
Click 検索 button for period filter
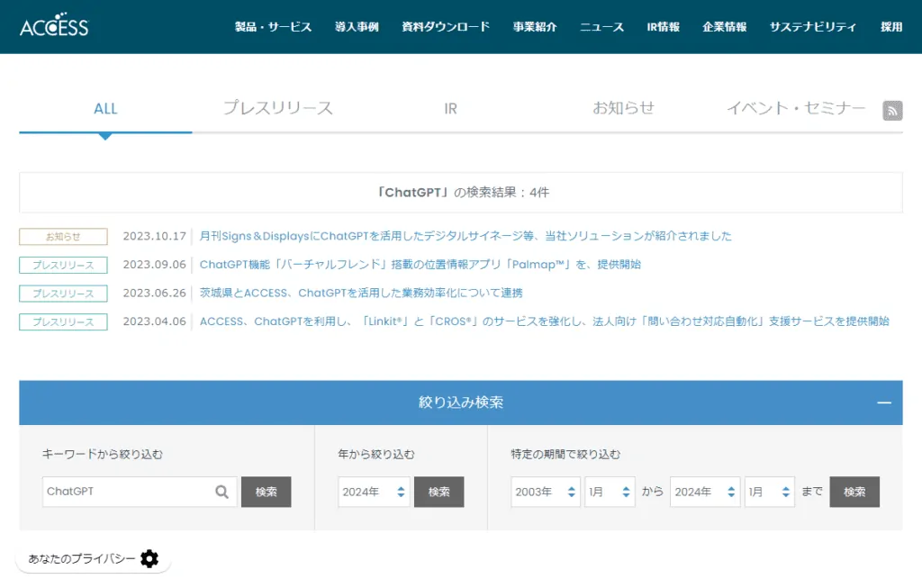click(854, 492)
